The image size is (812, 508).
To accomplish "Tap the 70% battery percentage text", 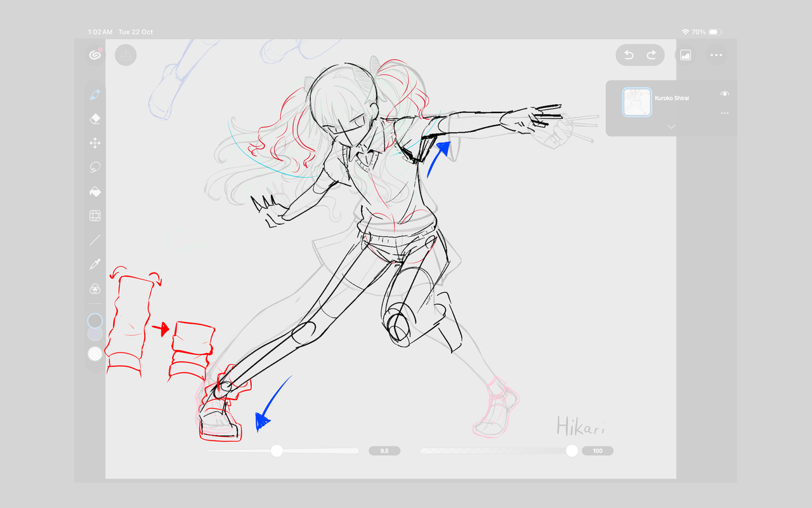I will pos(698,32).
